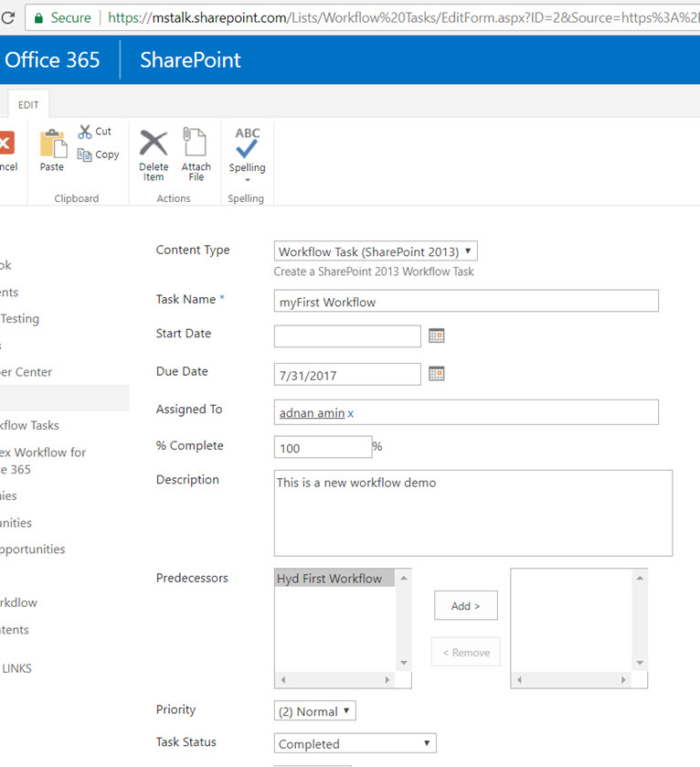
Task: Switch to the EDIT ribbon tab
Action: [x=28, y=105]
